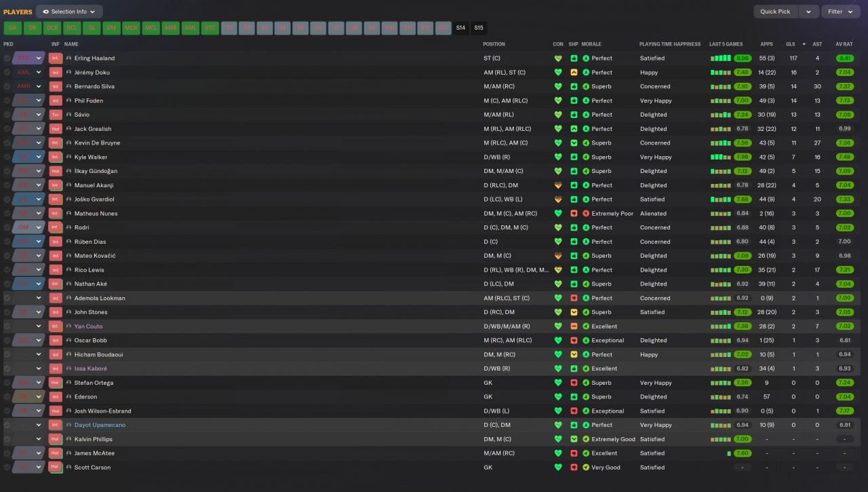
Task: Click the player profile icon beside Dayot Upamecano
Action: (68, 425)
